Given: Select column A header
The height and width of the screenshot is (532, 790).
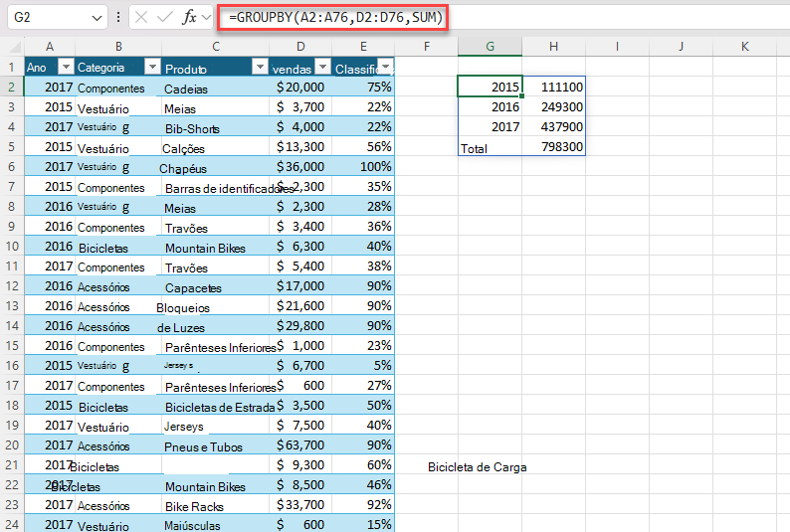Looking at the screenshot, I should coord(50,47).
